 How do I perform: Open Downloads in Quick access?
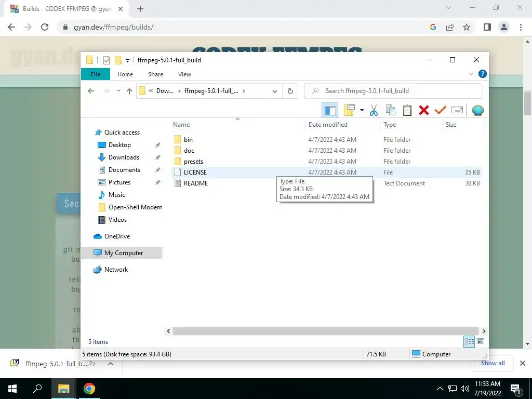click(124, 157)
